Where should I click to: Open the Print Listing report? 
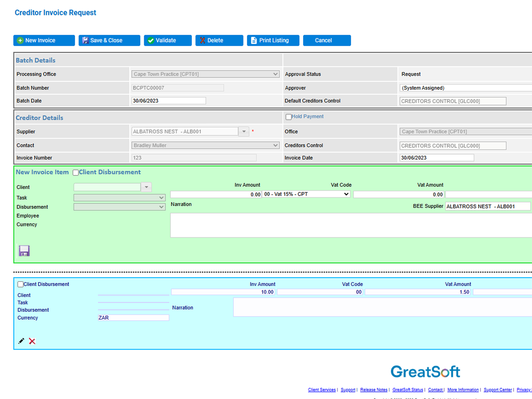pos(273,40)
